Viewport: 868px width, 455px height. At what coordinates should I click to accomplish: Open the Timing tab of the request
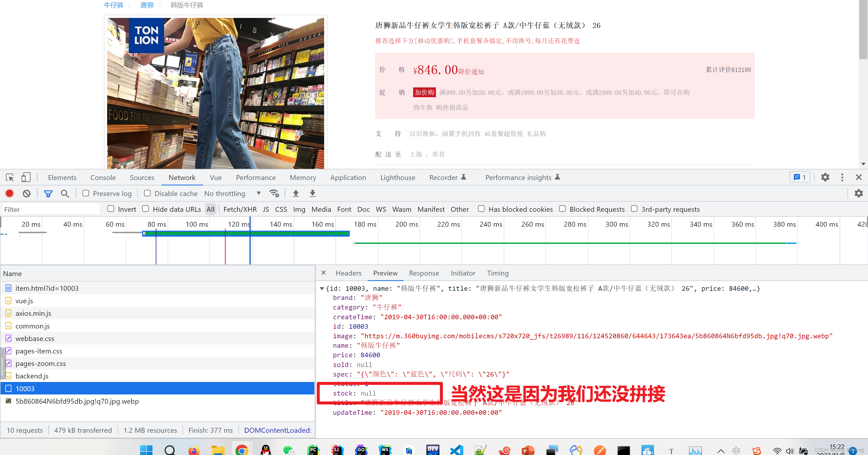pos(498,273)
